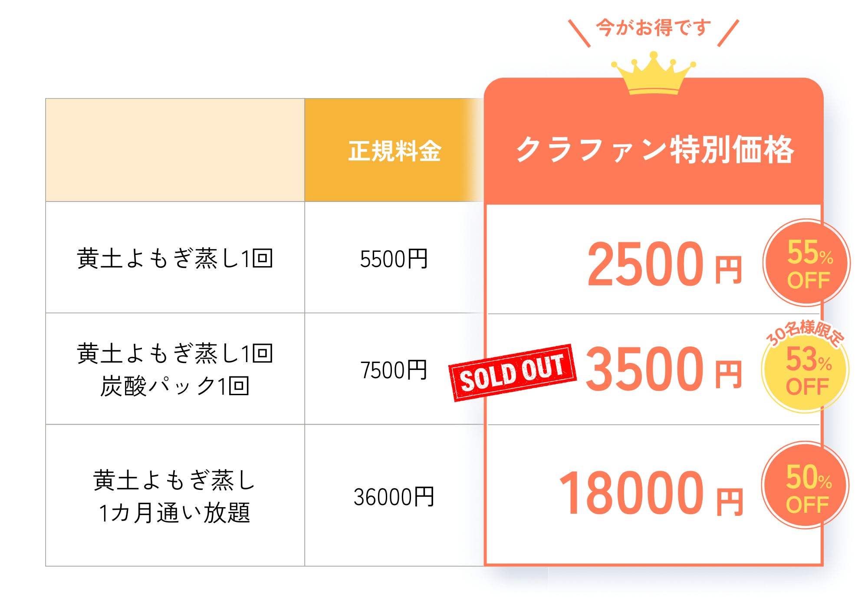Click the 7500円 regular price cell
Image resolution: width=868 pixels, height=614 pixels.
tap(394, 370)
